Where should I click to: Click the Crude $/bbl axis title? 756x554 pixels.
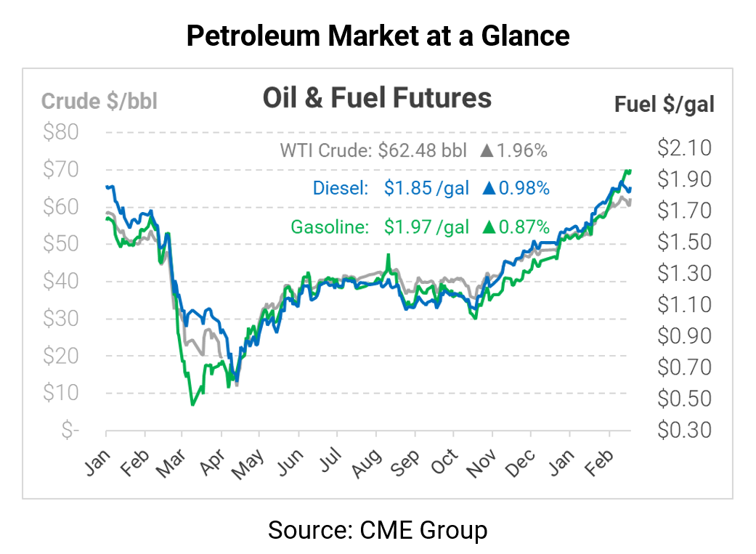click(x=99, y=102)
